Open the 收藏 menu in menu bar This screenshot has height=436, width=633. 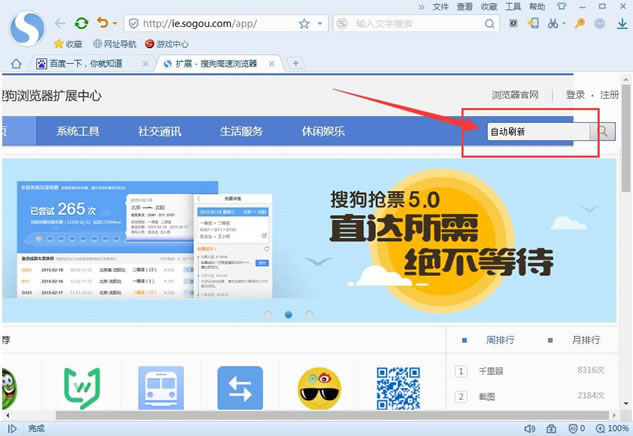(489, 6)
